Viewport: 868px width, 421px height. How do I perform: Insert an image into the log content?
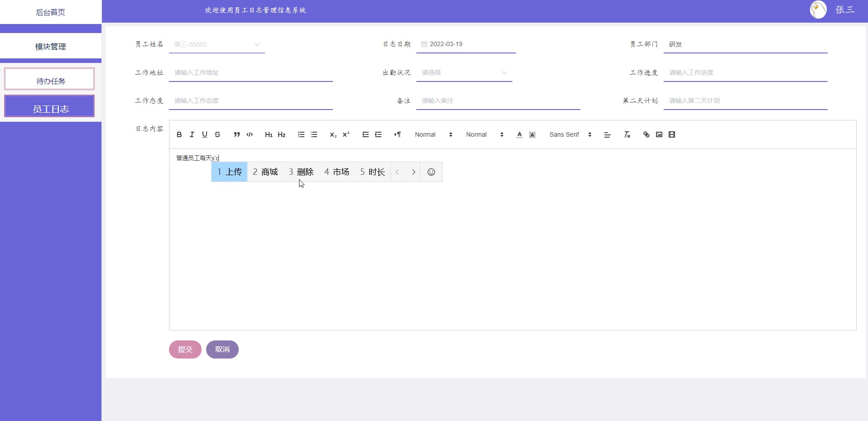(659, 134)
